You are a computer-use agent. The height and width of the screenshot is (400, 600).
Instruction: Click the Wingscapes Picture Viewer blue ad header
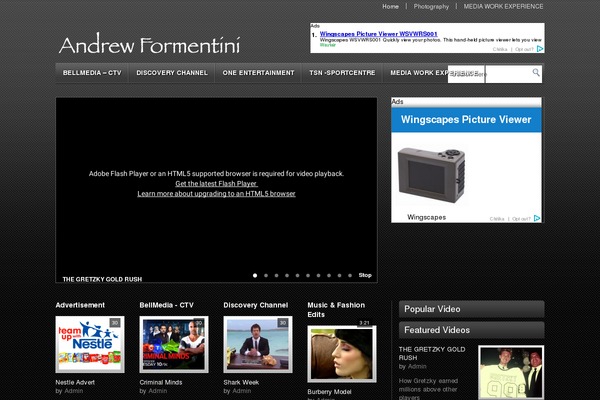466,120
